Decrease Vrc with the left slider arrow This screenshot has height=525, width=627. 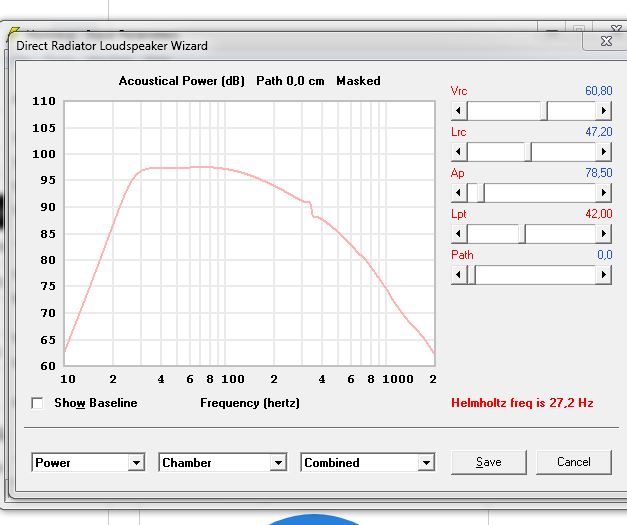(459, 111)
